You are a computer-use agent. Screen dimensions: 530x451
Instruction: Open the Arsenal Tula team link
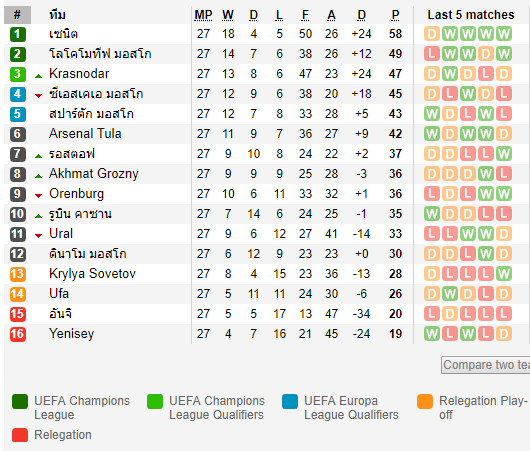[85, 134]
